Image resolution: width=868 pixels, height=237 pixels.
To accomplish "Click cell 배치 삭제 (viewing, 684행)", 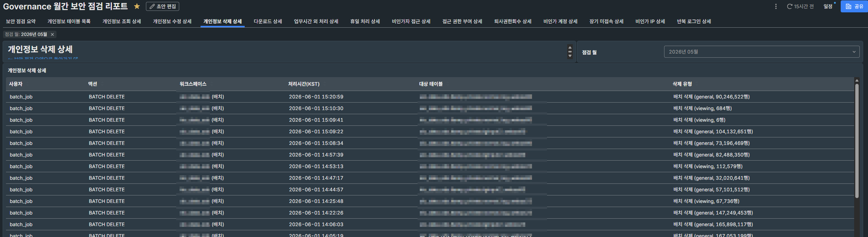I will point(703,108).
